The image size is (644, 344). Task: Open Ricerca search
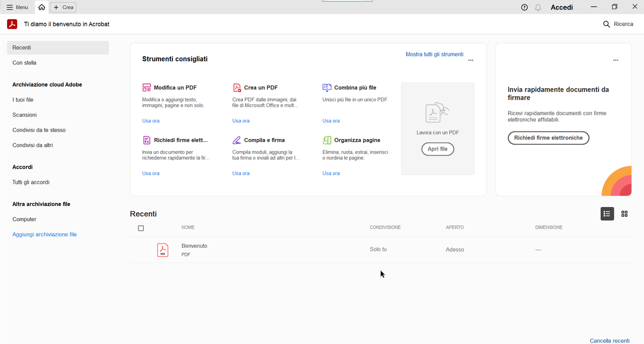click(618, 24)
